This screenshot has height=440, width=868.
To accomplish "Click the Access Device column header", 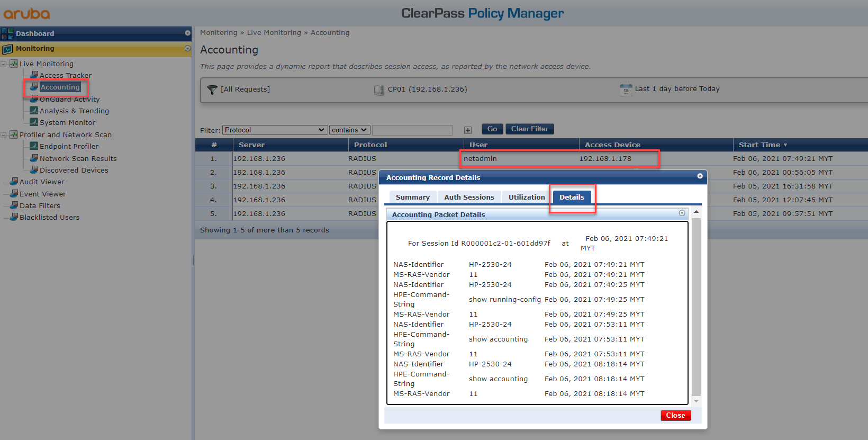I will (x=656, y=145).
